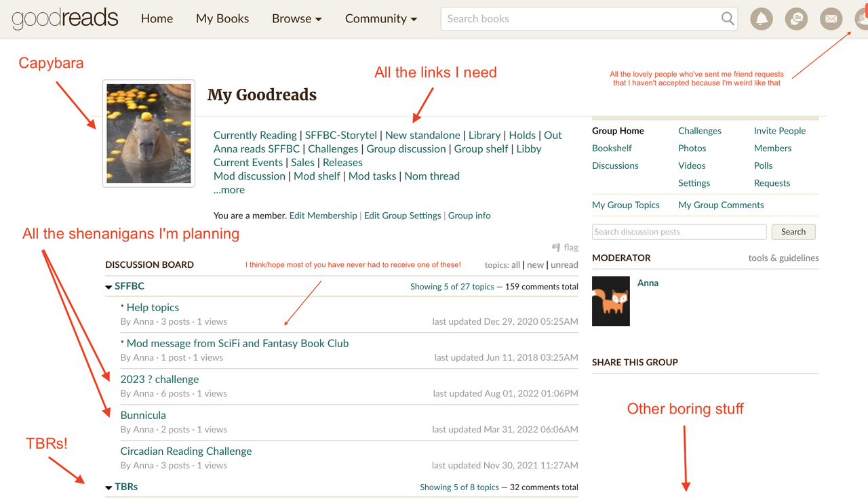Open the Sales link
This screenshot has height=501, width=868.
[x=302, y=162]
